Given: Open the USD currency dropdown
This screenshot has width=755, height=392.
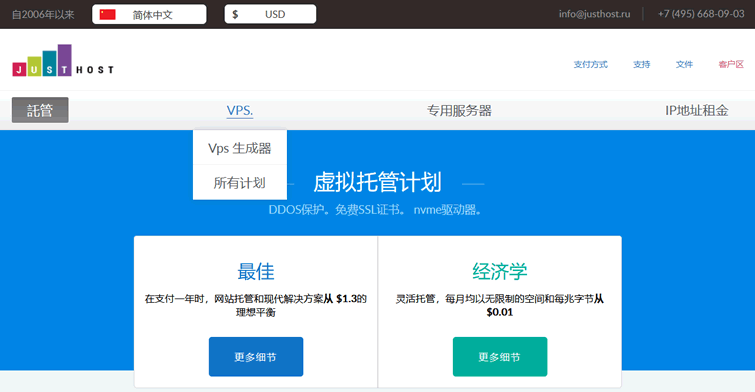Looking at the screenshot, I should [270, 14].
